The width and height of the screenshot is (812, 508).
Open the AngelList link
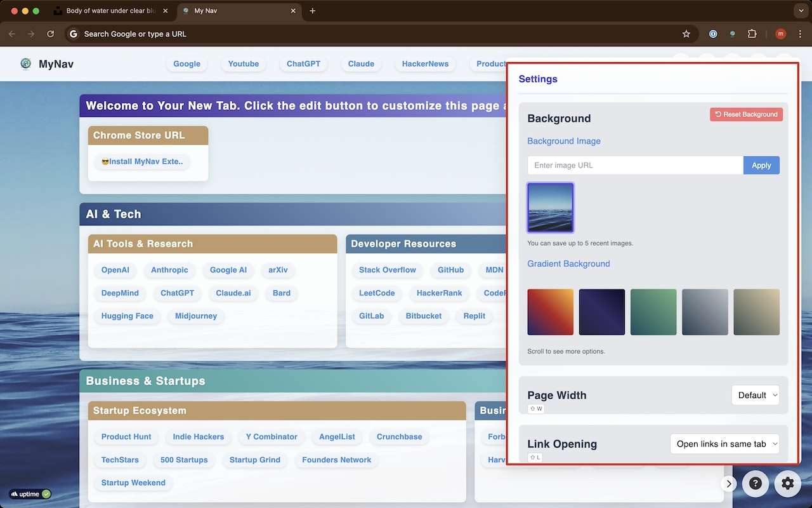[x=337, y=437]
